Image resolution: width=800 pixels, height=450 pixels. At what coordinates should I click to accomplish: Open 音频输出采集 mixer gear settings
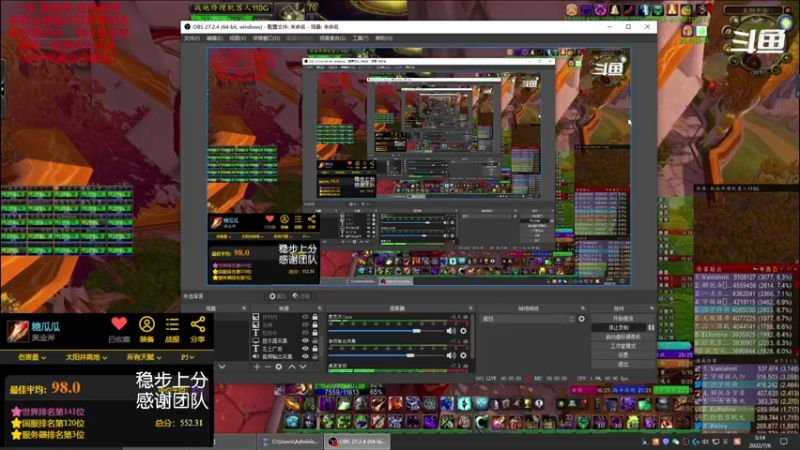[463, 355]
